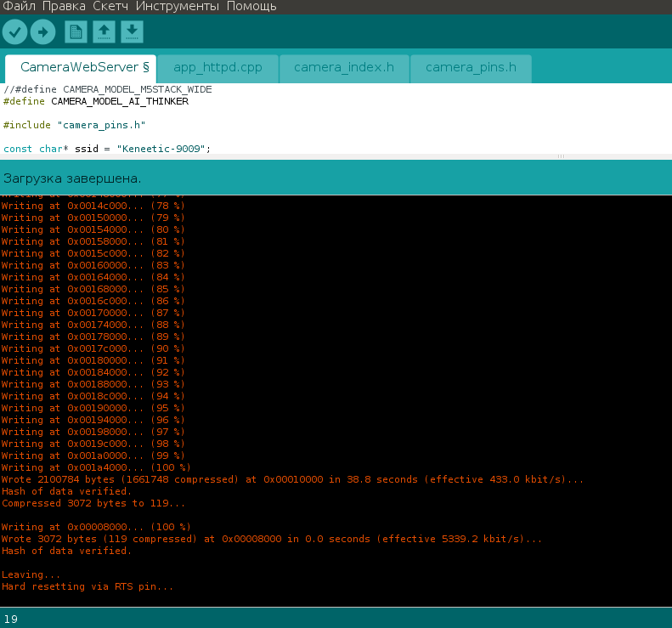
Task: Click the "Загрузка завершена." status message
Action: [72, 178]
